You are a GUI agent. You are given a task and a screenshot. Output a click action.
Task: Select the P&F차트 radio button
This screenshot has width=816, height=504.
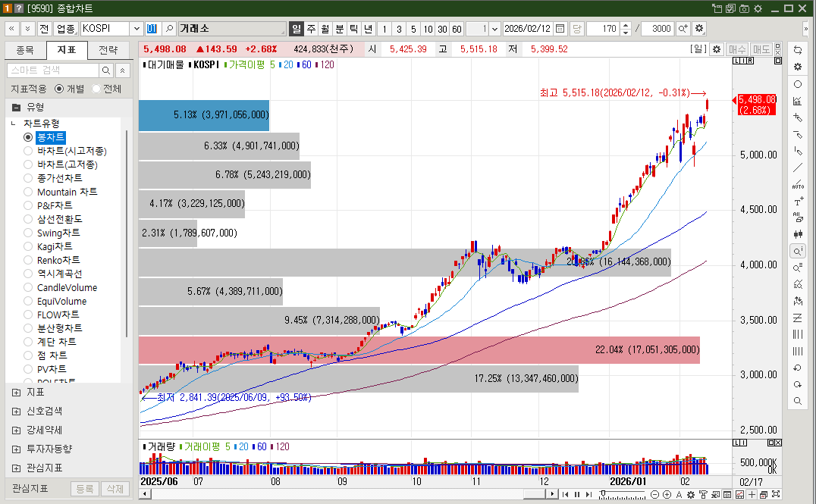tap(28, 205)
